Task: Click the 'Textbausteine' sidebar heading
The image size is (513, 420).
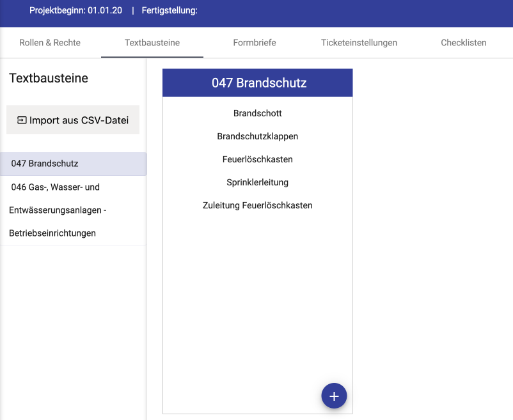Action: pyautogui.click(x=49, y=79)
